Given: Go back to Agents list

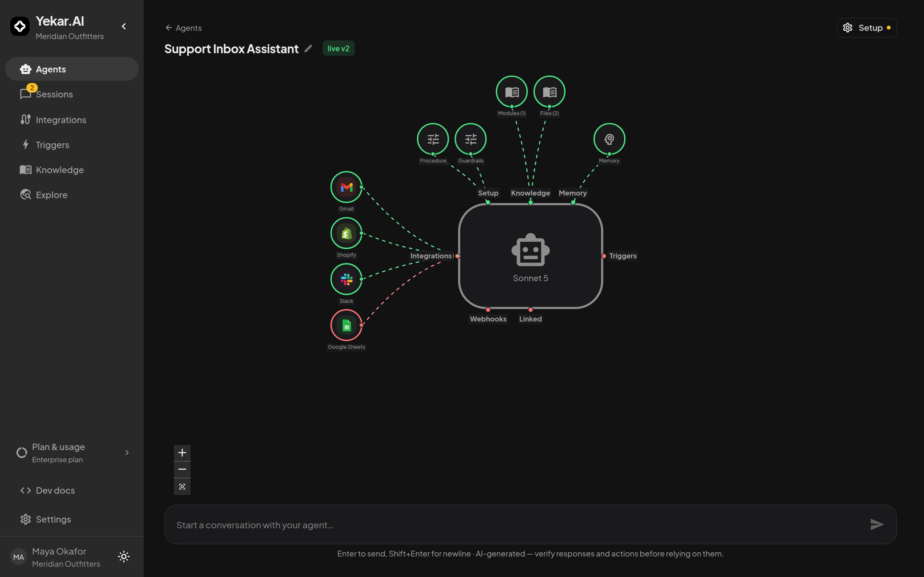Looking at the screenshot, I should click(x=183, y=28).
